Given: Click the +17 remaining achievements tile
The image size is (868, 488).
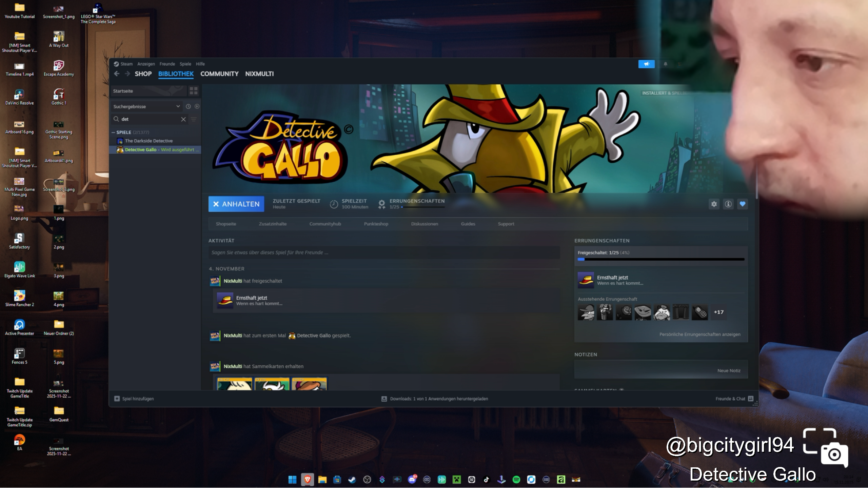Looking at the screenshot, I should coord(718,312).
